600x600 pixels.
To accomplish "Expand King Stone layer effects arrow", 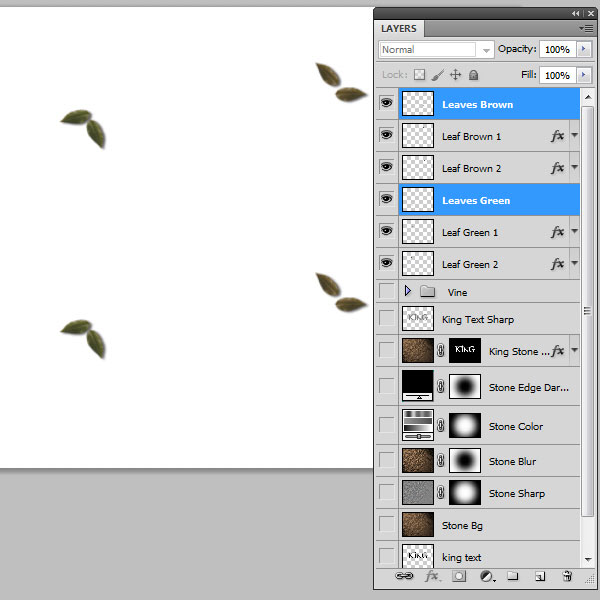I will point(574,350).
